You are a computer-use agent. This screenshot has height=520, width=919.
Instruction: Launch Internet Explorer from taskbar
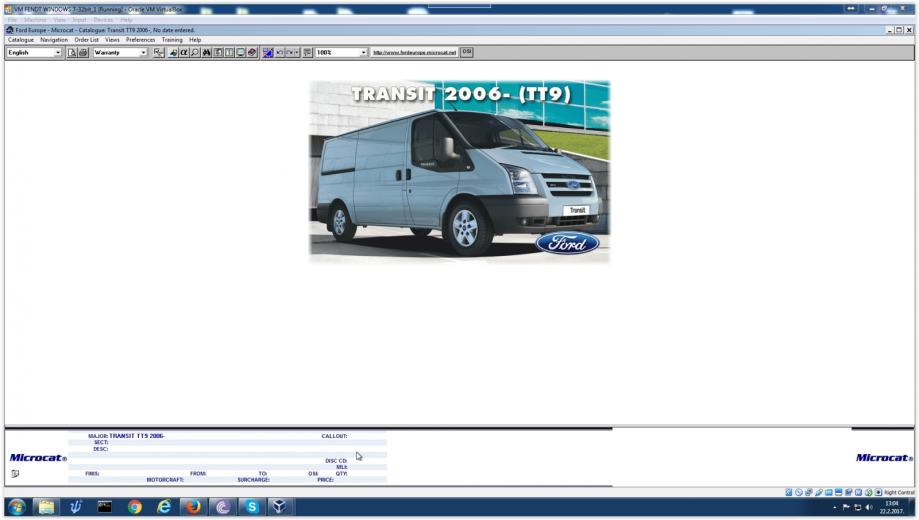164,507
